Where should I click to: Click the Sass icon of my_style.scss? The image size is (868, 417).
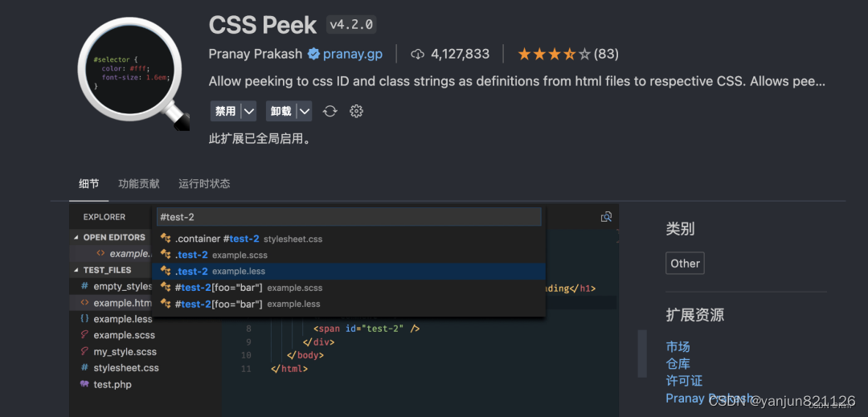click(x=84, y=352)
